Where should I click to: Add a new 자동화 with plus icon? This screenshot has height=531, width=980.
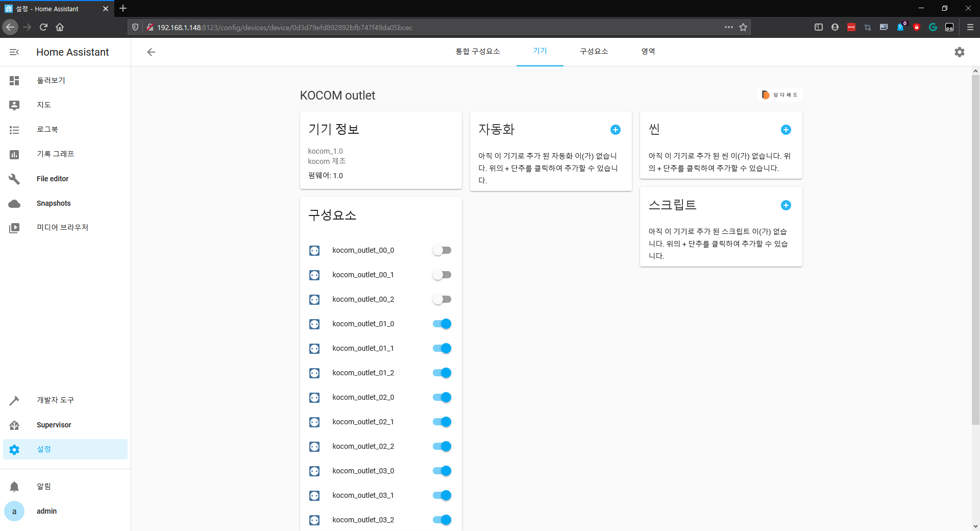click(616, 130)
